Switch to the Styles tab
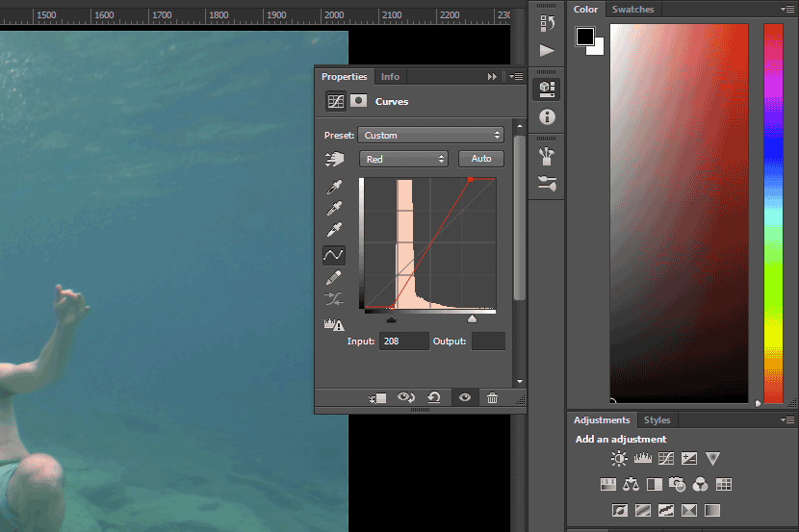799x532 pixels. [657, 420]
